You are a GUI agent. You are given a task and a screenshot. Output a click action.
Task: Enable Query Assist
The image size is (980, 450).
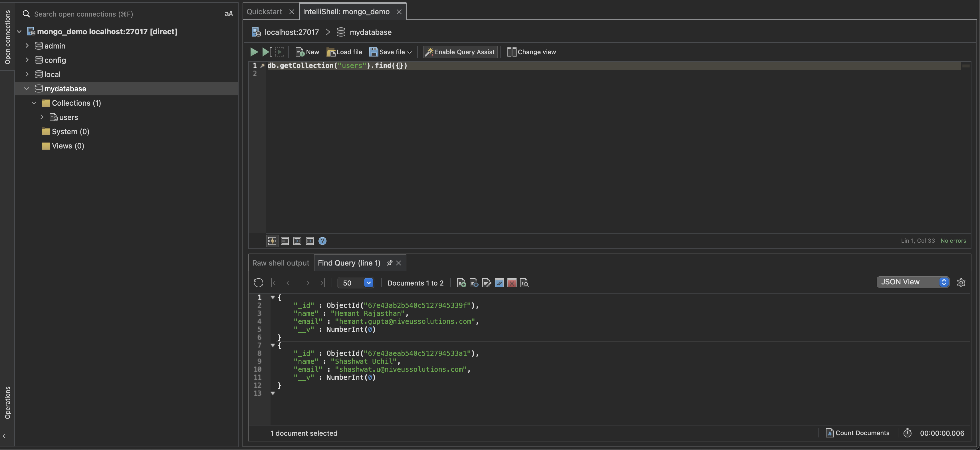(460, 52)
